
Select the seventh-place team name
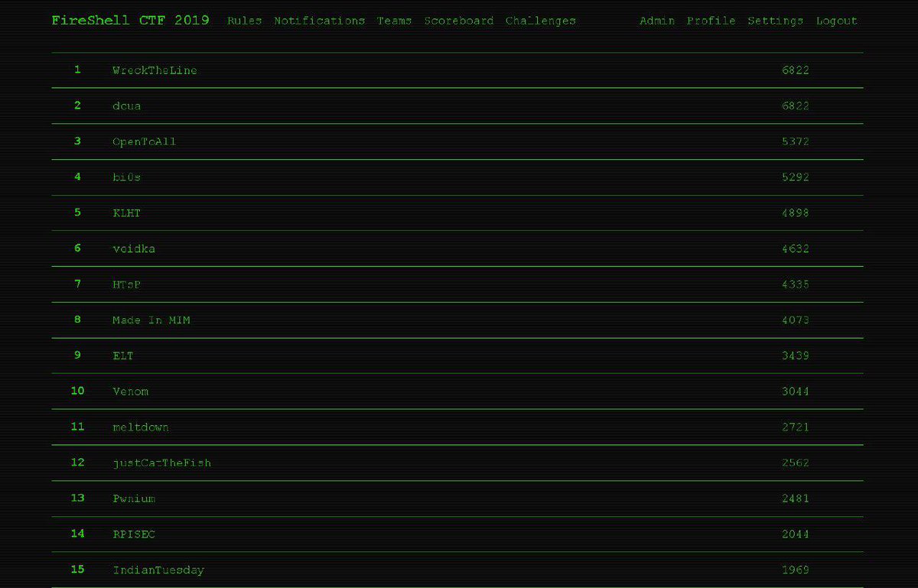click(127, 284)
